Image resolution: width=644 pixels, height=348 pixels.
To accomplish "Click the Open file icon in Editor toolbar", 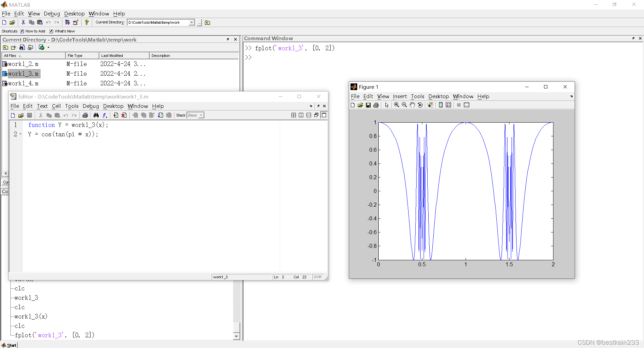I will tap(21, 115).
